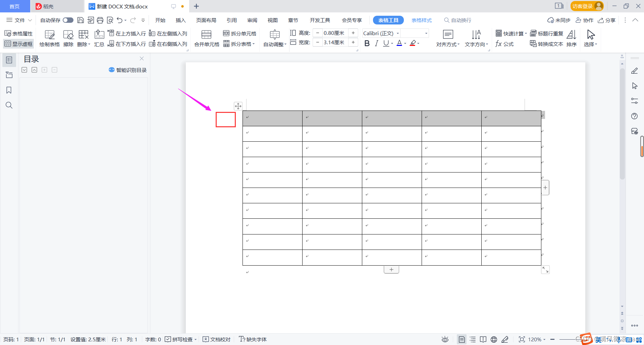Click Insert Column Right (在右侧插入列)
The height and width of the screenshot is (345, 644).
[168, 44]
